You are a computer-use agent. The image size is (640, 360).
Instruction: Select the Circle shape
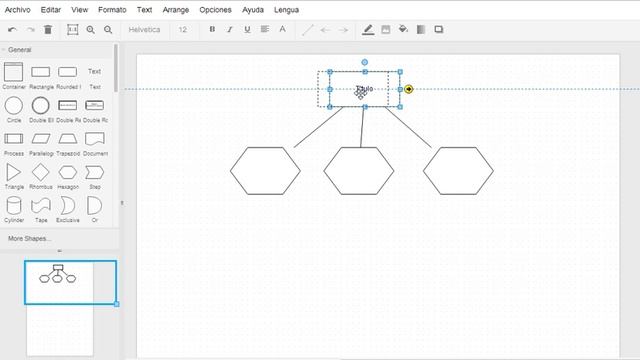13,106
